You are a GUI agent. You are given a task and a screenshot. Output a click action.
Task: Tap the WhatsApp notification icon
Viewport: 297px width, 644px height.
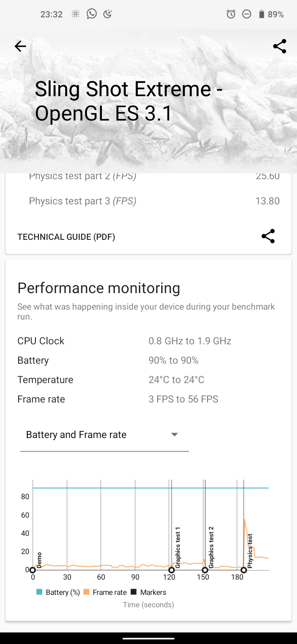[x=92, y=14]
